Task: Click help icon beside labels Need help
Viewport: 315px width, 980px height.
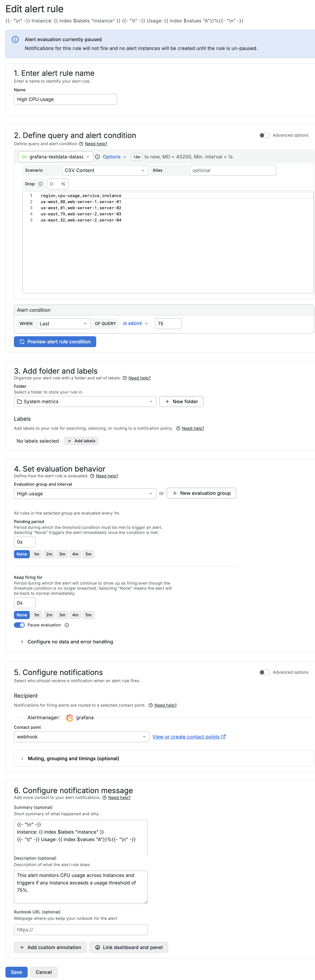Action: click(178, 428)
